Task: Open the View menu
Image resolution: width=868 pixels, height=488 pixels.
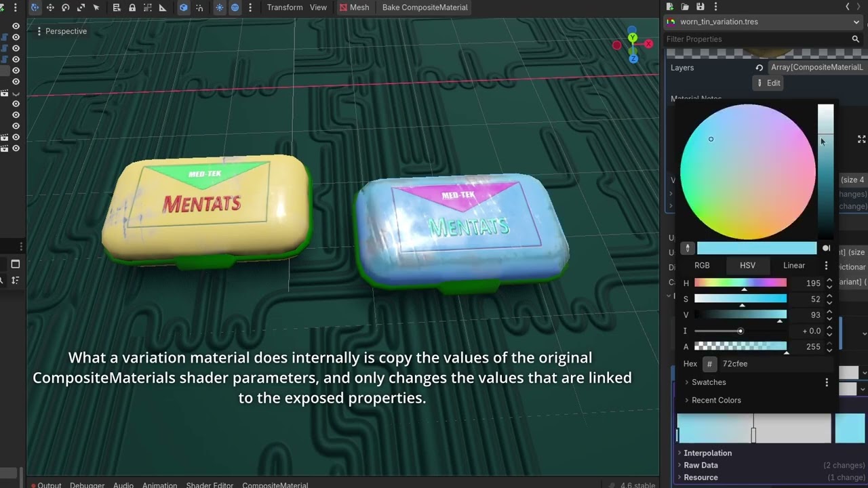Action: point(318,7)
